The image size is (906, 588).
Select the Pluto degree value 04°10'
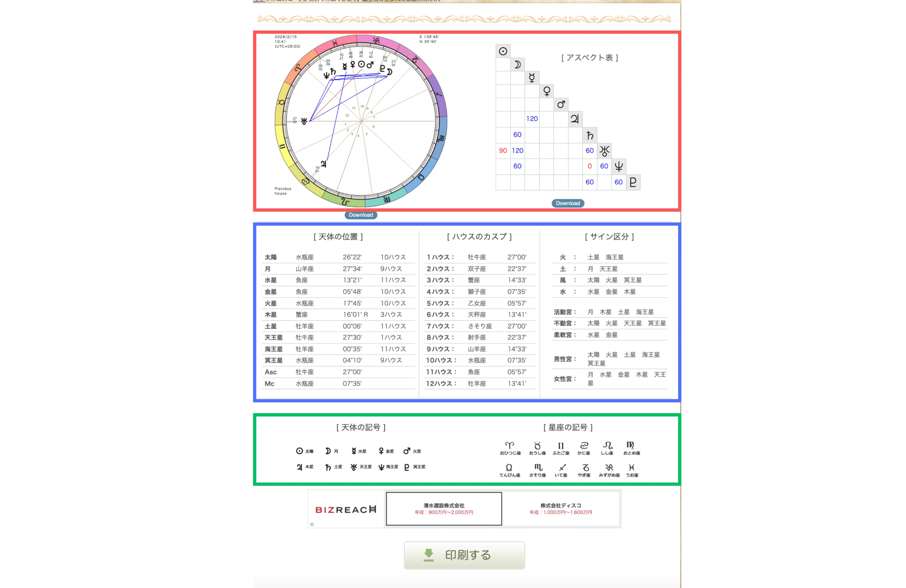coord(352,360)
